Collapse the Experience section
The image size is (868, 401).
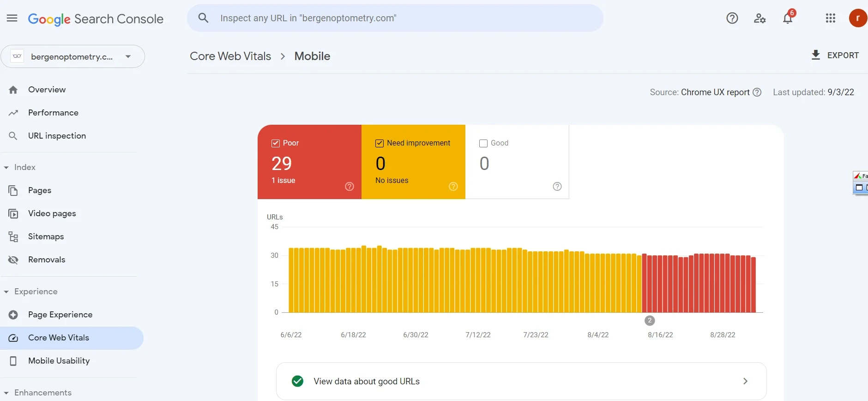click(x=6, y=292)
